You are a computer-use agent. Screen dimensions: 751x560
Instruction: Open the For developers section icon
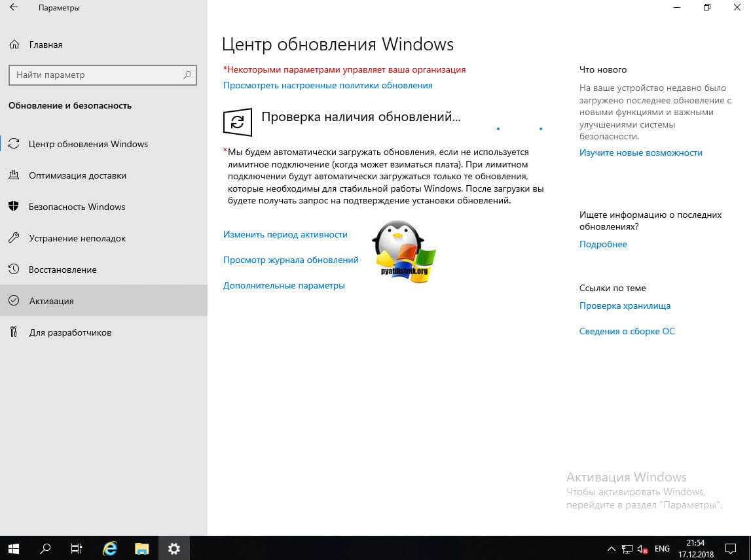click(x=14, y=332)
